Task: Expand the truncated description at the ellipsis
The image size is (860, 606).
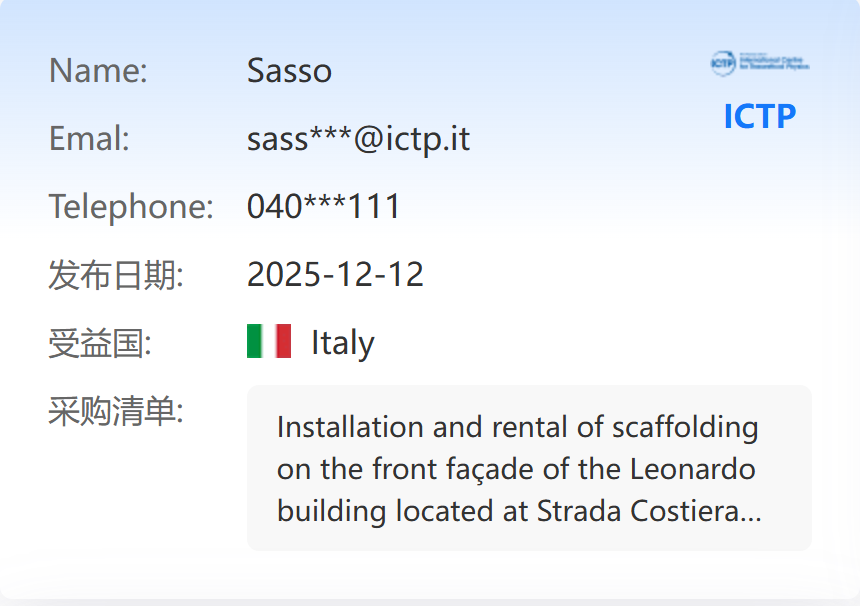Action: 751,511
